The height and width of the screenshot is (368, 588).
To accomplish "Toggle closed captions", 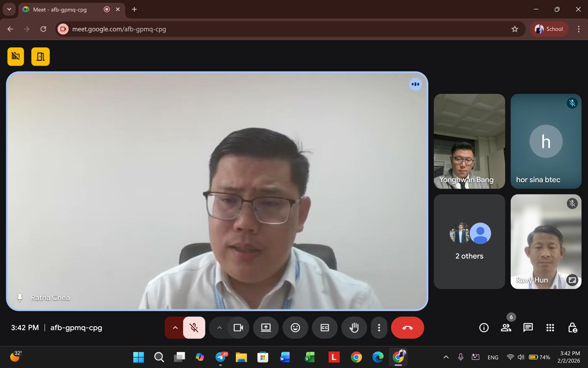I will point(325,328).
